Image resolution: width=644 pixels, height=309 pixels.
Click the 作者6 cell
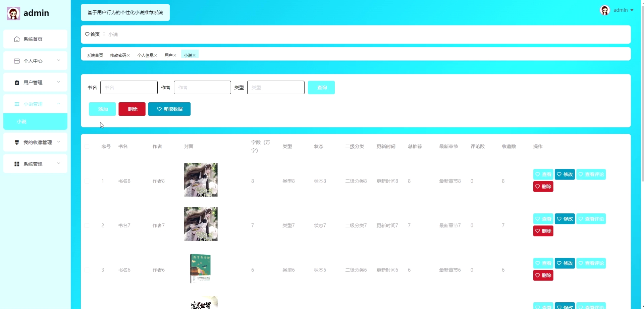point(158,270)
